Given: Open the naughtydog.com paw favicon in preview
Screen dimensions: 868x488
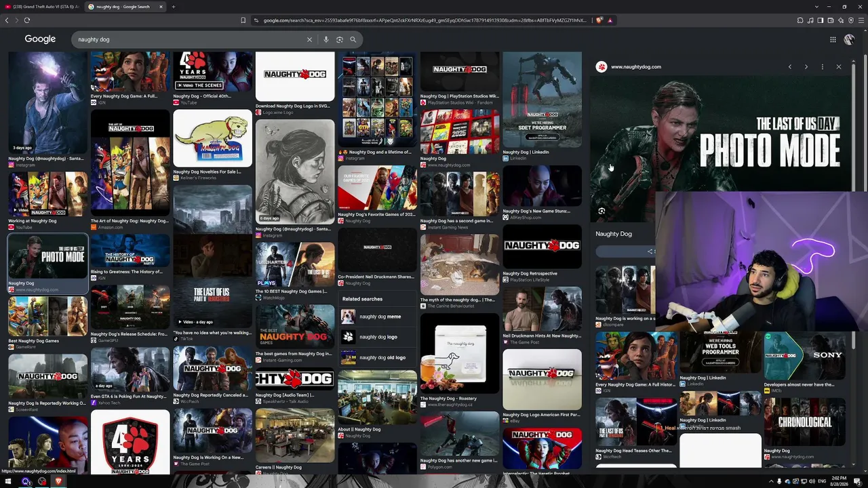Looking at the screenshot, I should pyautogui.click(x=601, y=66).
